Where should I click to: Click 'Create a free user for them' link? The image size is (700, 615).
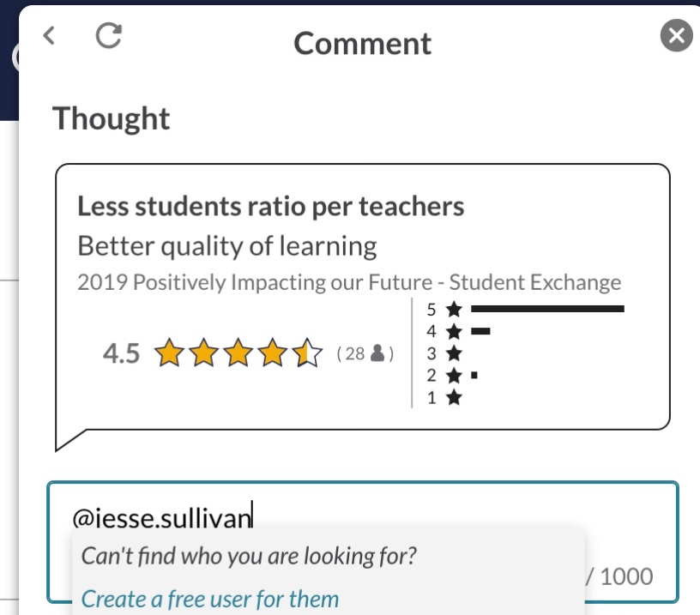click(210, 599)
